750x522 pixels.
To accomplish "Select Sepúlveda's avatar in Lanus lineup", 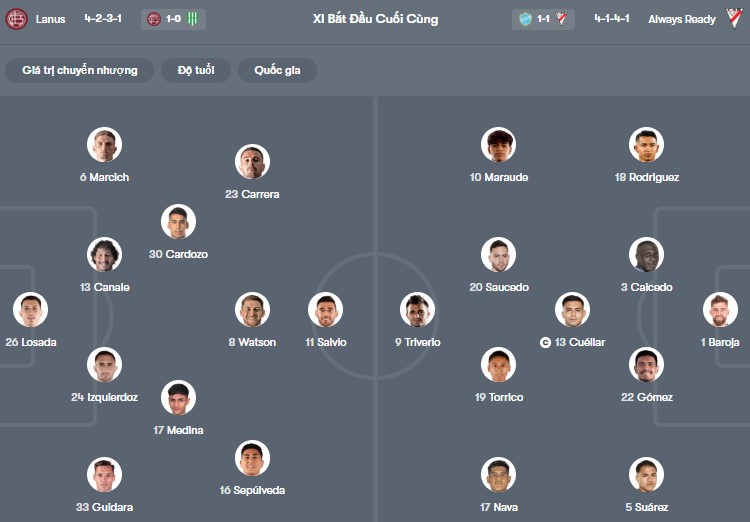I will pos(252,458).
